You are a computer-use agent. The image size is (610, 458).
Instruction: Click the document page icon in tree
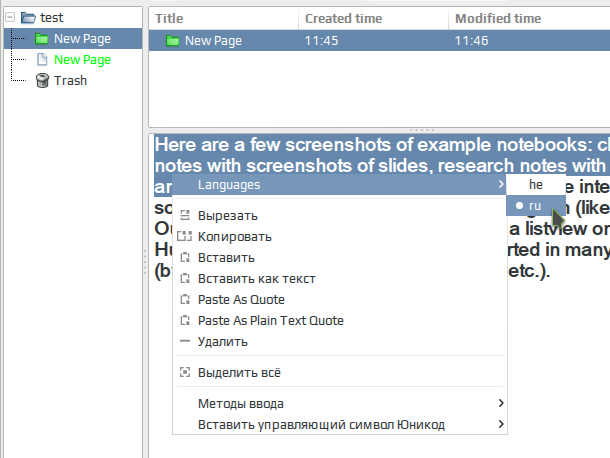point(41,60)
